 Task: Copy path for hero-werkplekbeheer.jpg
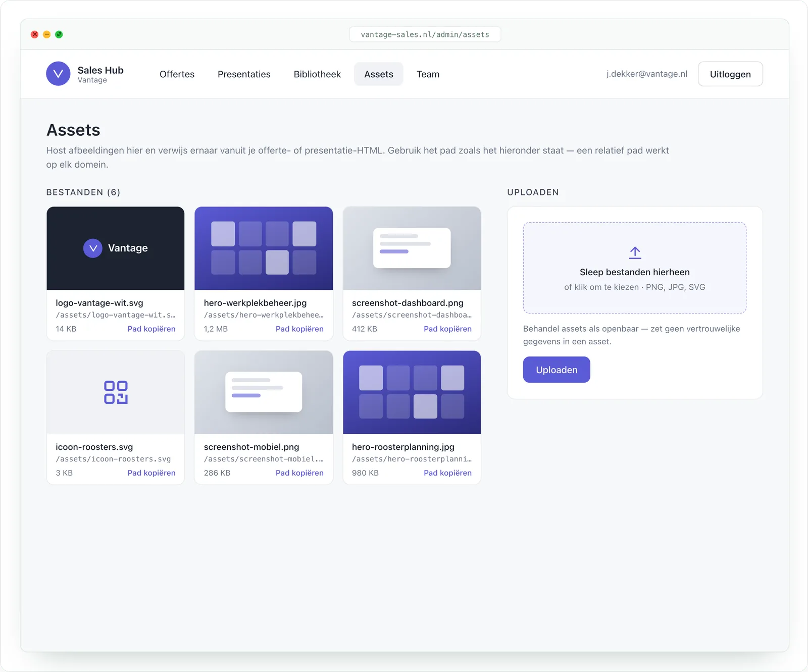coord(299,329)
